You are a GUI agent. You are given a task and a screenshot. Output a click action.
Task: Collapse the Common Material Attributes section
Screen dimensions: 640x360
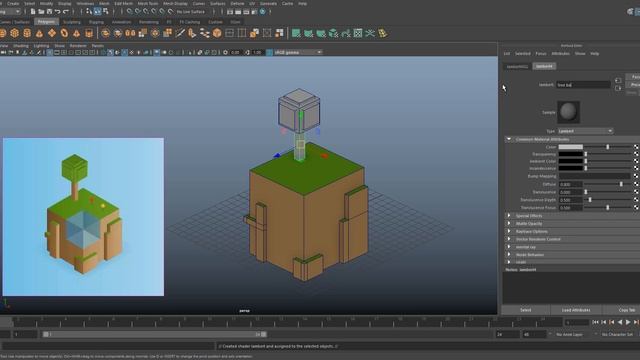click(509, 139)
